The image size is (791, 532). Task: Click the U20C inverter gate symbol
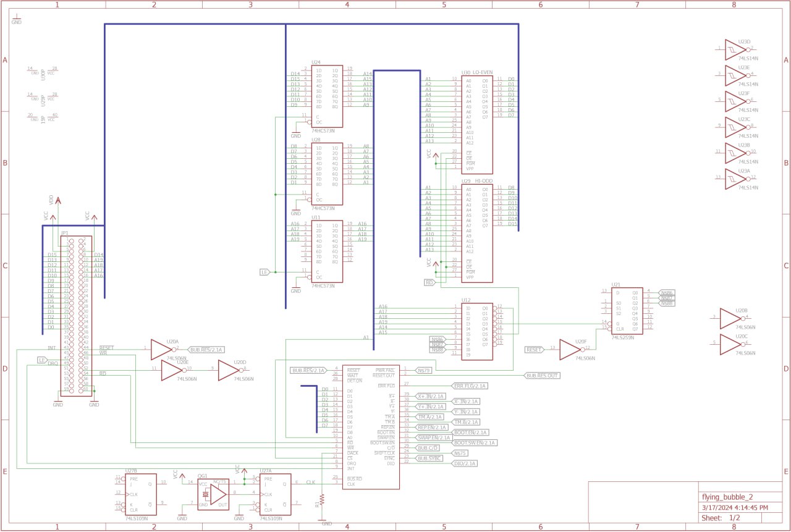[730, 344]
